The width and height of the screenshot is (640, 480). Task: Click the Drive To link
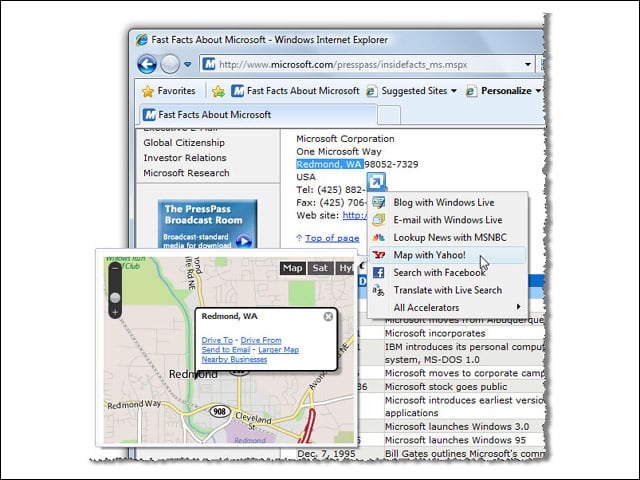point(217,340)
